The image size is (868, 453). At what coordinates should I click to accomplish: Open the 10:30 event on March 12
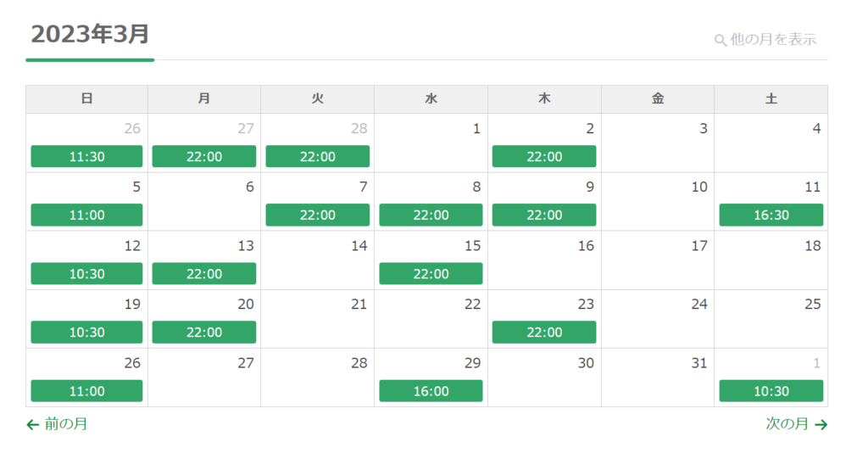[86, 274]
